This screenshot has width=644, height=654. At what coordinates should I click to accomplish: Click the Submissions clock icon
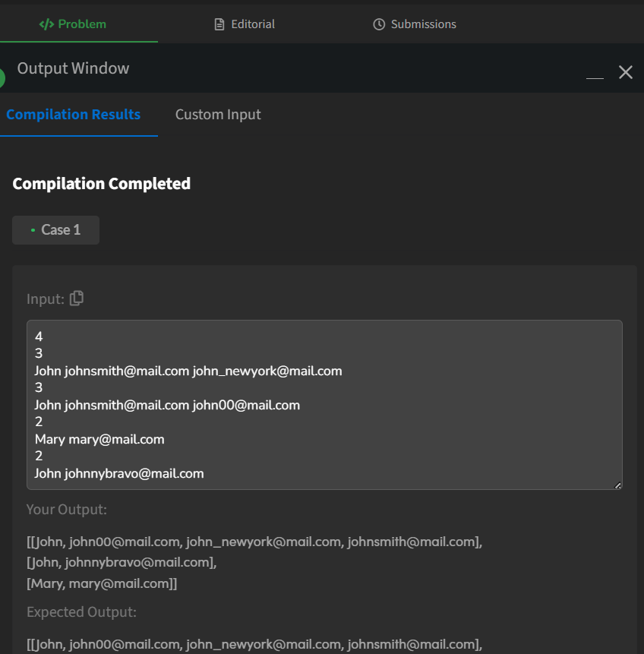pos(379,24)
